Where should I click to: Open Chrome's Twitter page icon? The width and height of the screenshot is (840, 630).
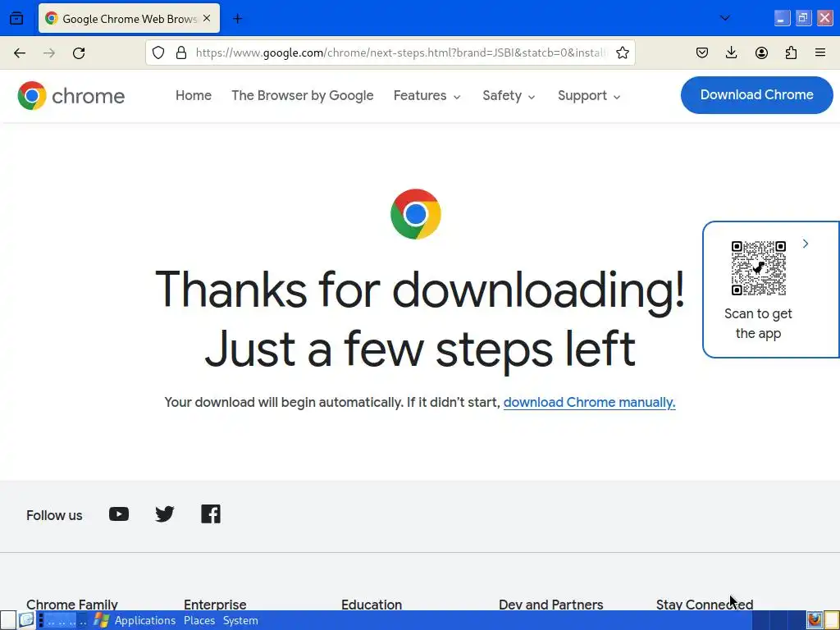coord(164,514)
